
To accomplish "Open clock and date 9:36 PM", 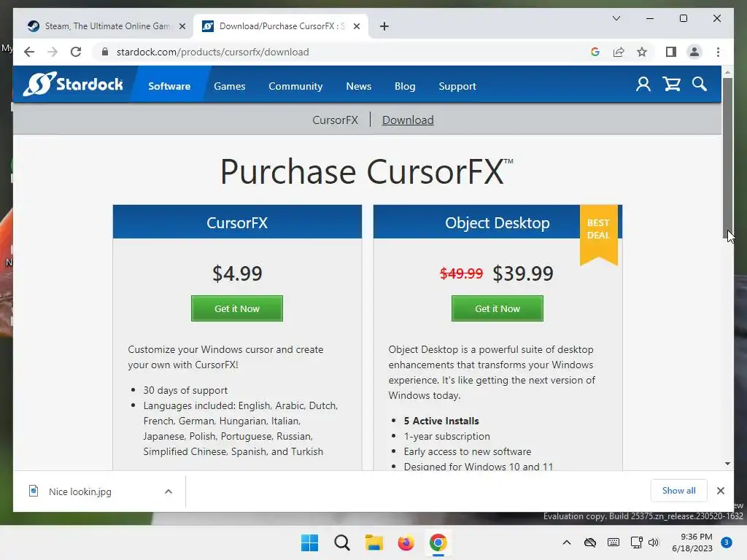I will click(x=692, y=542).
